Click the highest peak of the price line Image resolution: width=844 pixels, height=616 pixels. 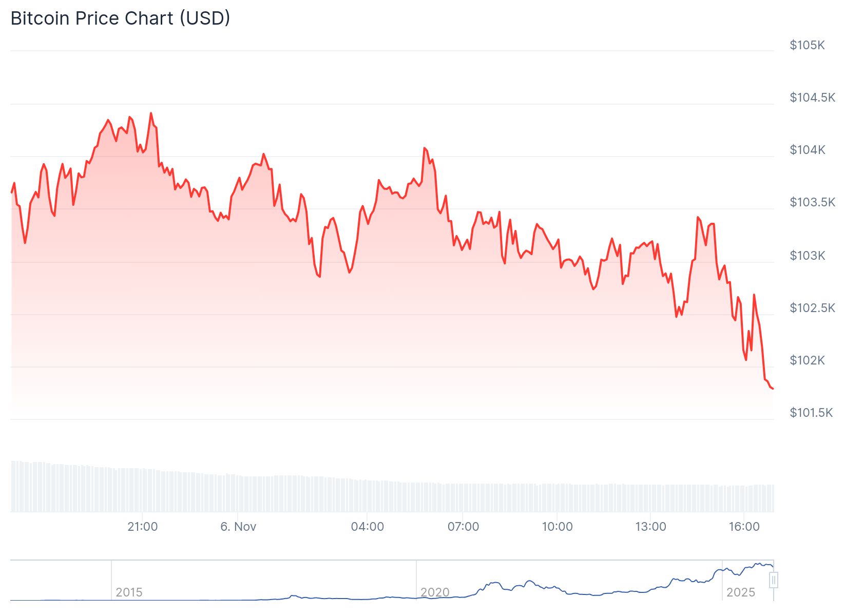pos(151,113)
